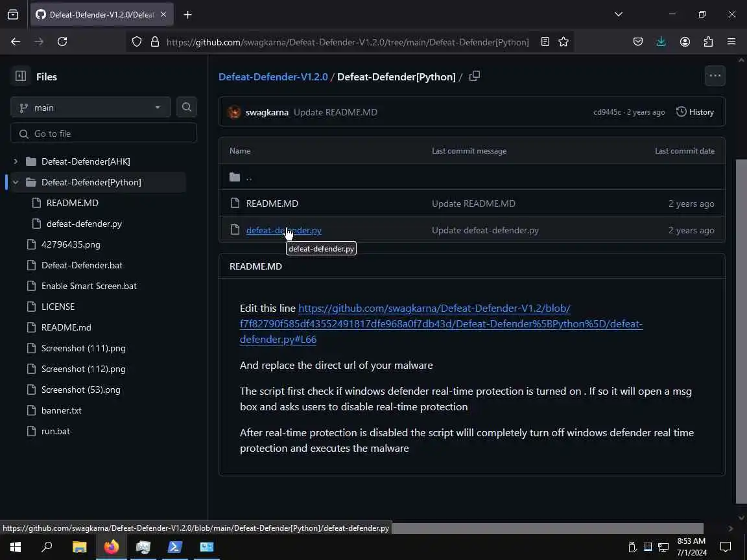This screenshot has height=560, width=747.
Task: Open Update defeat-defender.py commit message
Action: click(485, 230)
